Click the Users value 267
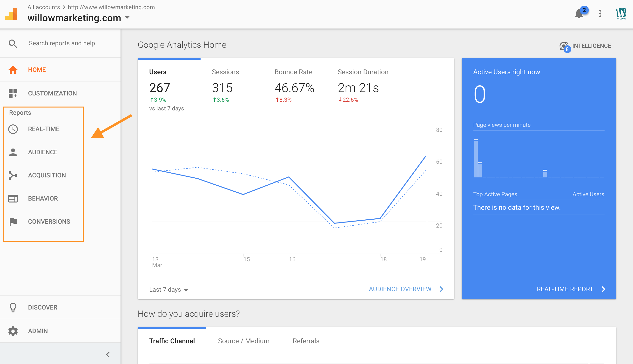The width and height of the screenshot is (633, 364). tap(160, 88)
